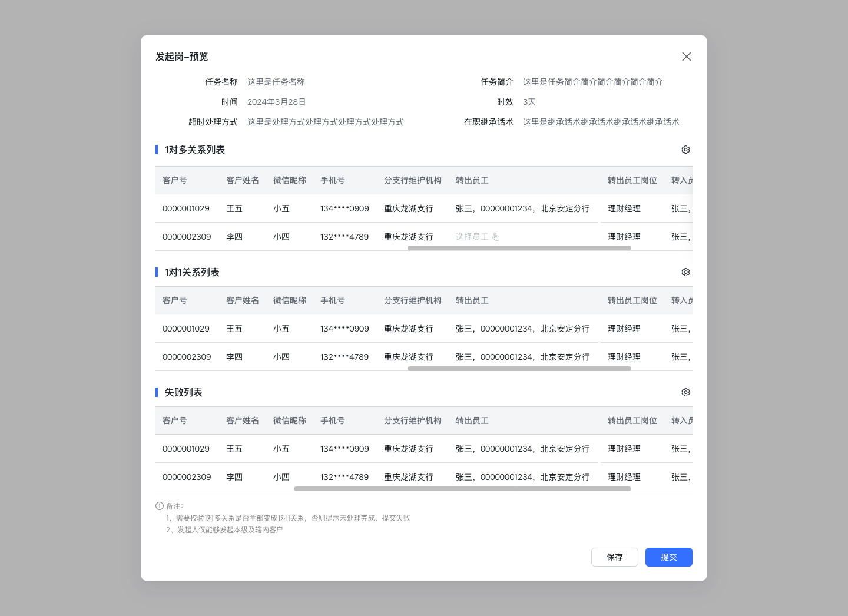
Task: Open settings gear for 1对多关系列表
Action: click(x=685, y=150)
